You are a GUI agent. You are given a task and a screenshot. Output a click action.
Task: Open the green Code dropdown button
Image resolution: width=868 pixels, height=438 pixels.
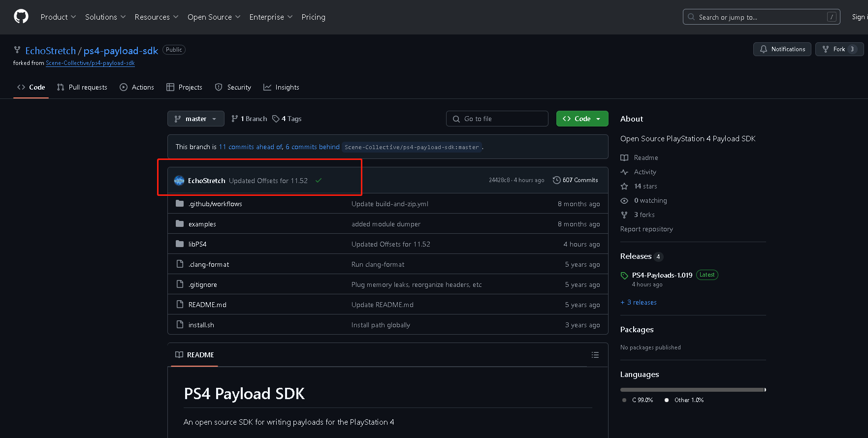582,119
